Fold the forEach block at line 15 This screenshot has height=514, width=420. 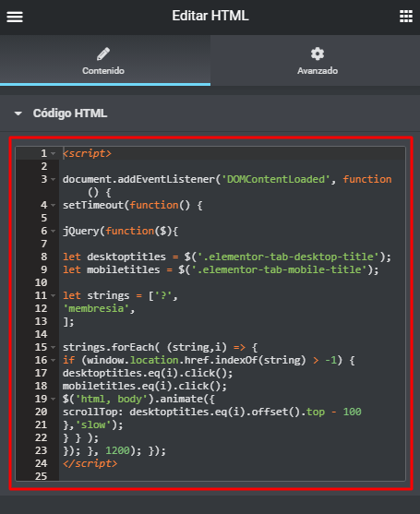point(54,347)
